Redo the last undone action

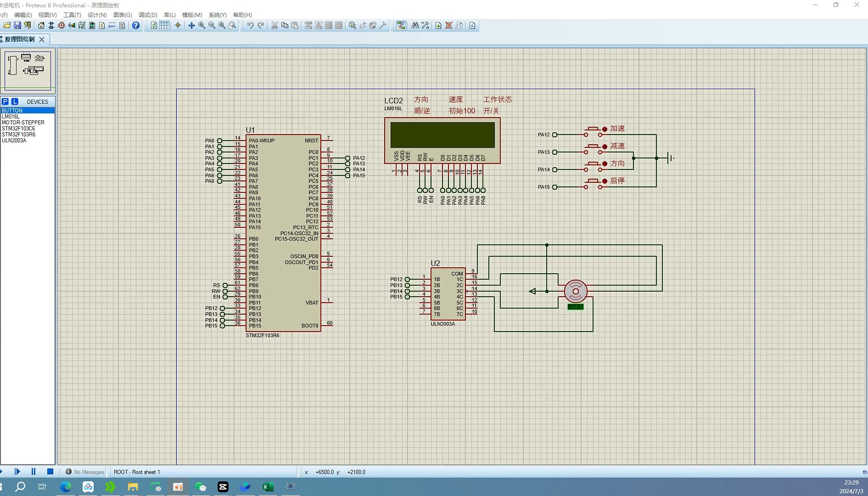point(261,25)
